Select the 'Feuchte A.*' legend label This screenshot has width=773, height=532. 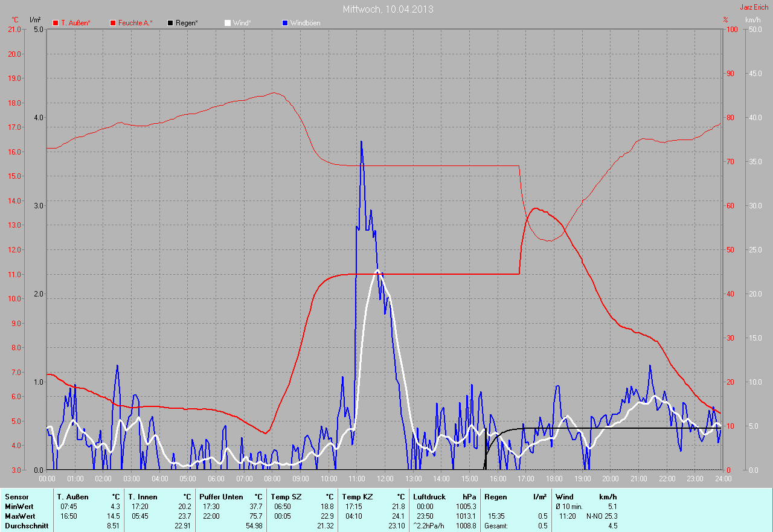pos(135,23)
